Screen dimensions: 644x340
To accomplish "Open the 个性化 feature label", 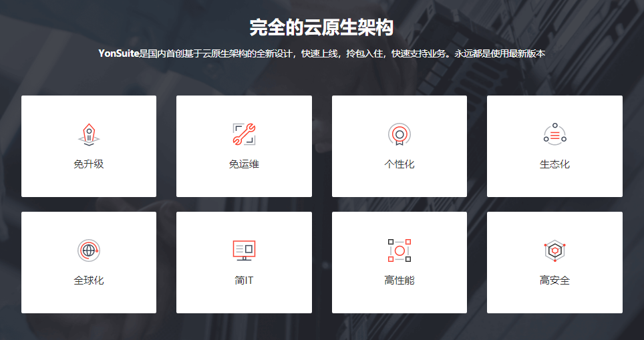I will [399, 164].
